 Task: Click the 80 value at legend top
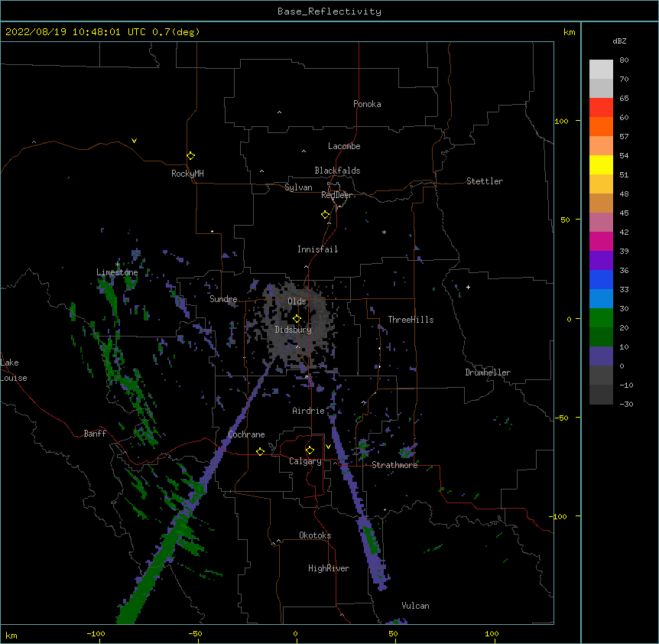click(624, 60)
